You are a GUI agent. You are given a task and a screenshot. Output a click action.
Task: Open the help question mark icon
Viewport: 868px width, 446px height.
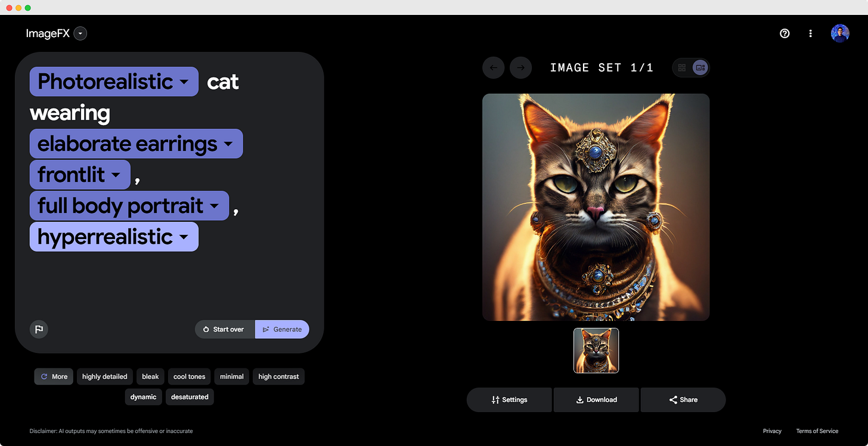(x=785, y=33)
